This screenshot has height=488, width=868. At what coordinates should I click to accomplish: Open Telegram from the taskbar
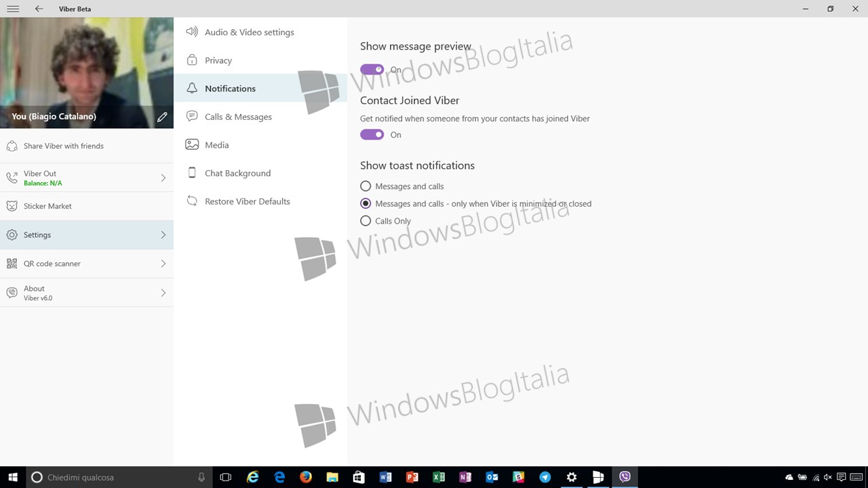pos(545,477)
